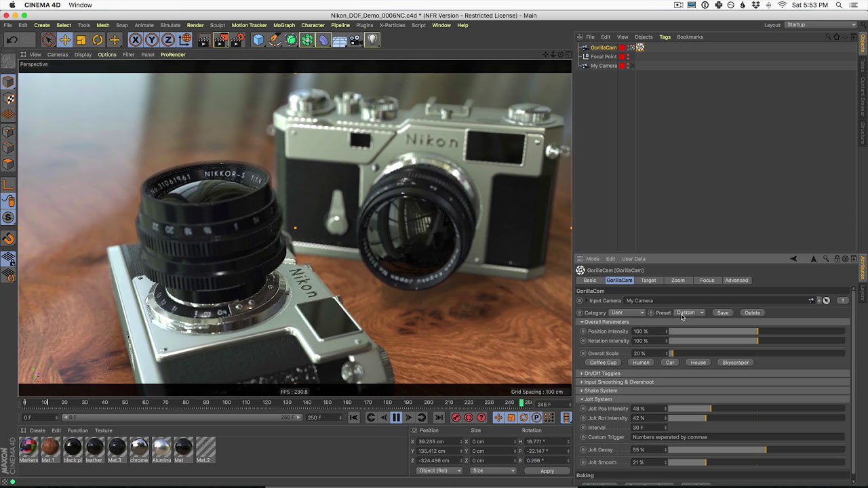Select the Live Selection tool
The width and height of the screenshot is (868, 488).
click(48, 40)
